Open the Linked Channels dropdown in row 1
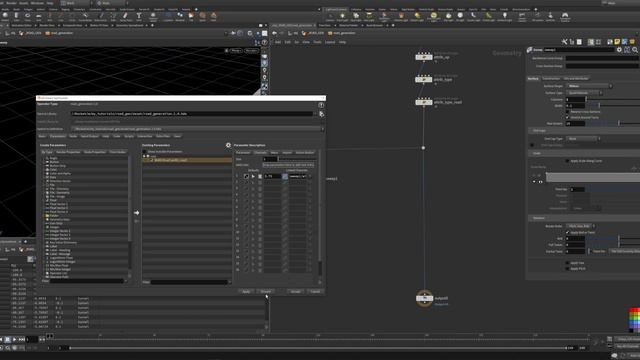The width and height of the screenshot is (640, 360). [x=309, y=176]
